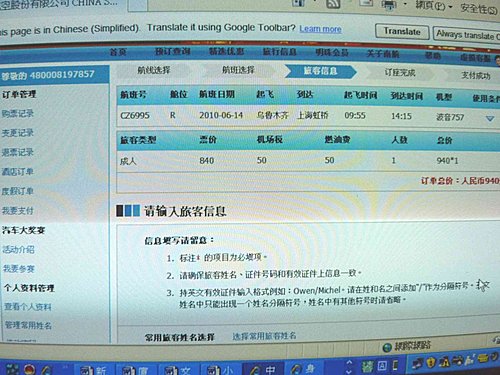Open the 预订查询 navigation menu
The width and height of the screenshot is (500, 375).
coord(172,51)
